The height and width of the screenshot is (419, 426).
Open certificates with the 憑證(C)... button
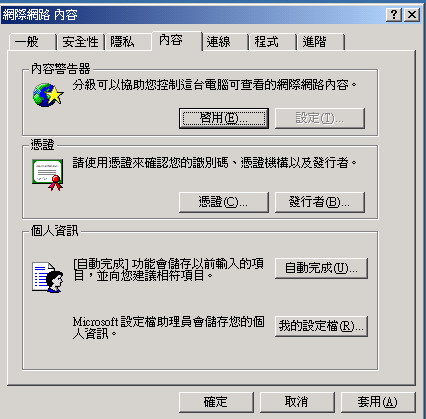point(224,202)
